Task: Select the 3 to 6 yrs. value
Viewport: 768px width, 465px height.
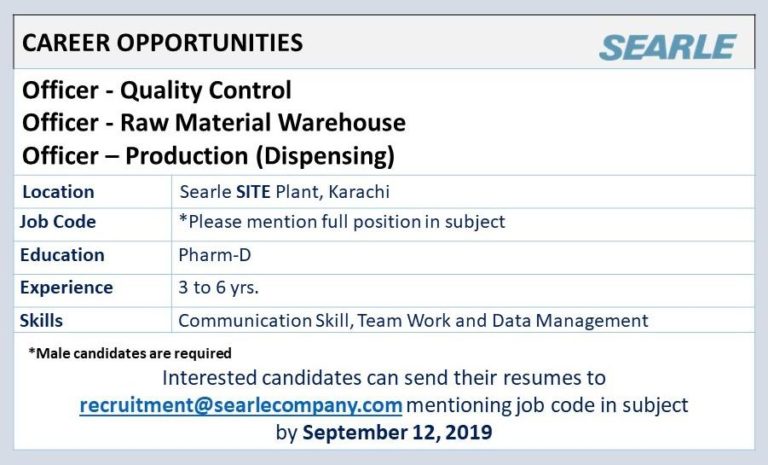Action: pos(217,288)
